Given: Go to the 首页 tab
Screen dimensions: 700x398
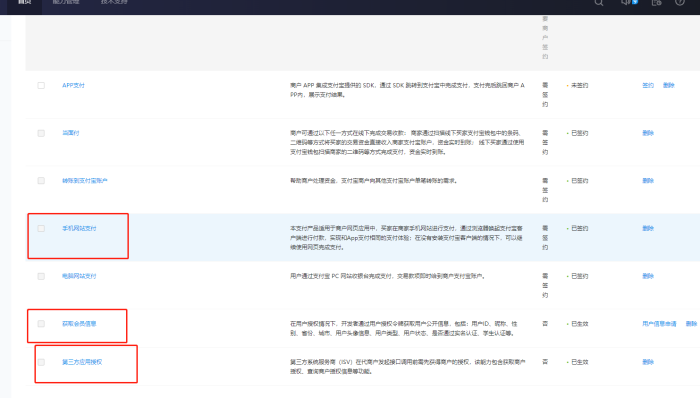Looking at the screenshot, I should (25, 2).
